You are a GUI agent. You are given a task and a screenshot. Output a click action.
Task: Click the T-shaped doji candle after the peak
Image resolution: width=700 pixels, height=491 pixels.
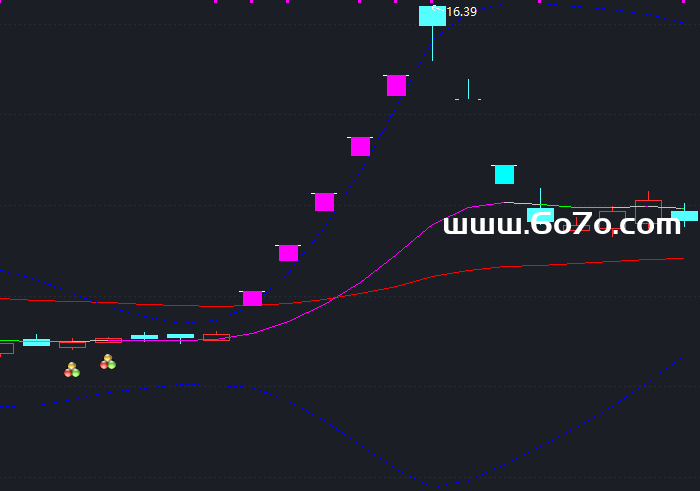click(x=468, y=97)
